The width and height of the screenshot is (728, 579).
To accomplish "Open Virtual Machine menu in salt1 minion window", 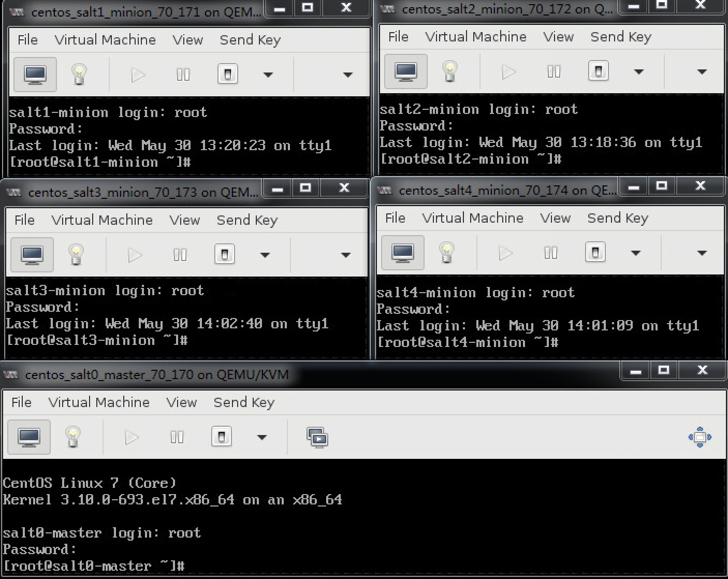I will 105,40.
